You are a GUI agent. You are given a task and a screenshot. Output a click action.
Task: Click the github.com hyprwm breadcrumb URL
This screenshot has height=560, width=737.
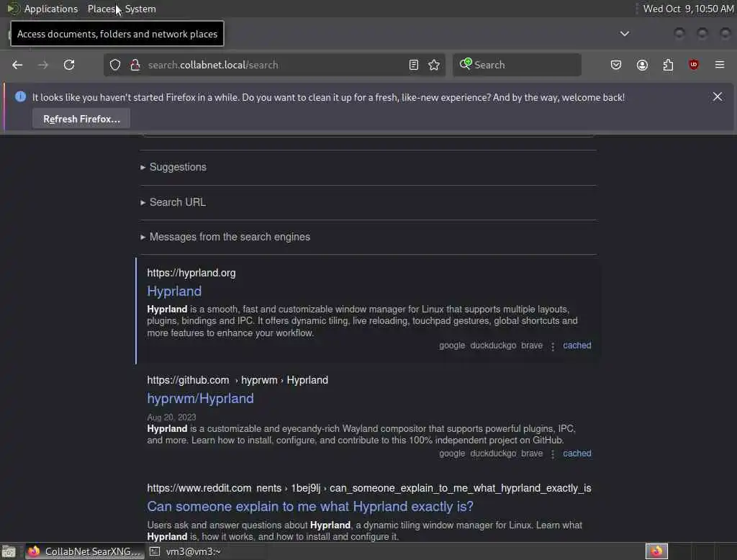click(x=238, y=380)
